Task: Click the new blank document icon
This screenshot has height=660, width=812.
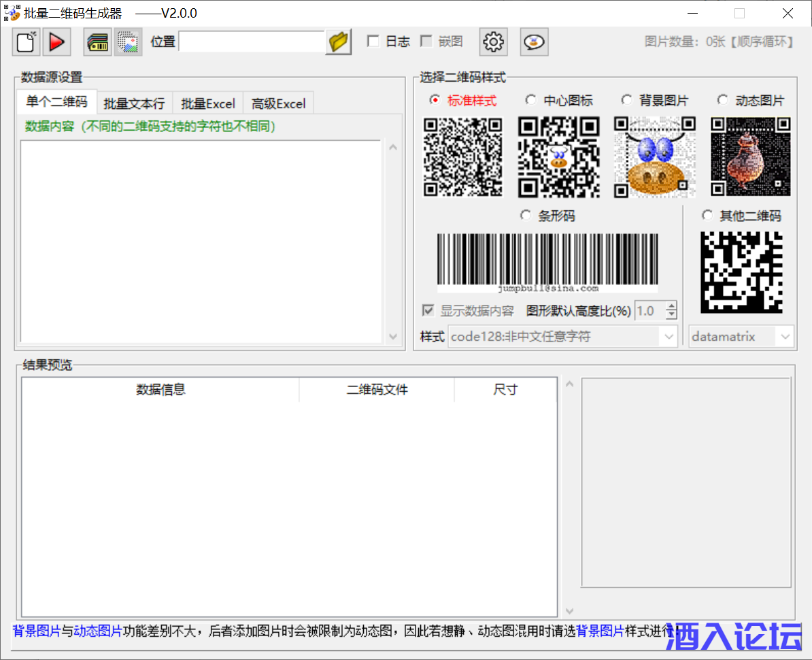Action: [26, 42]
